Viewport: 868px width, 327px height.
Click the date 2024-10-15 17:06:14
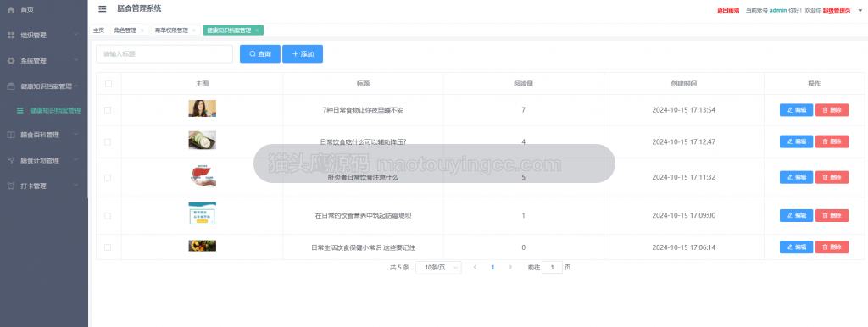coord(684,247)
